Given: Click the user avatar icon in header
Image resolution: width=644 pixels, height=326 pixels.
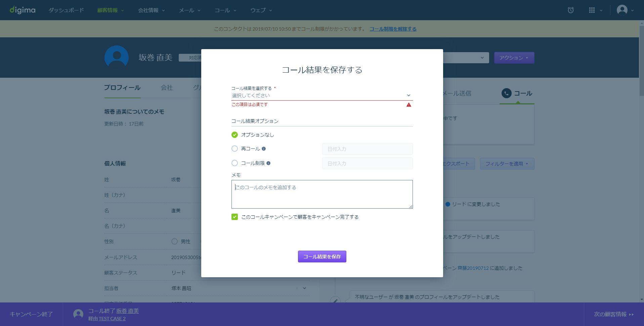Looking at the screenshot, I should [x=622, y=10].
